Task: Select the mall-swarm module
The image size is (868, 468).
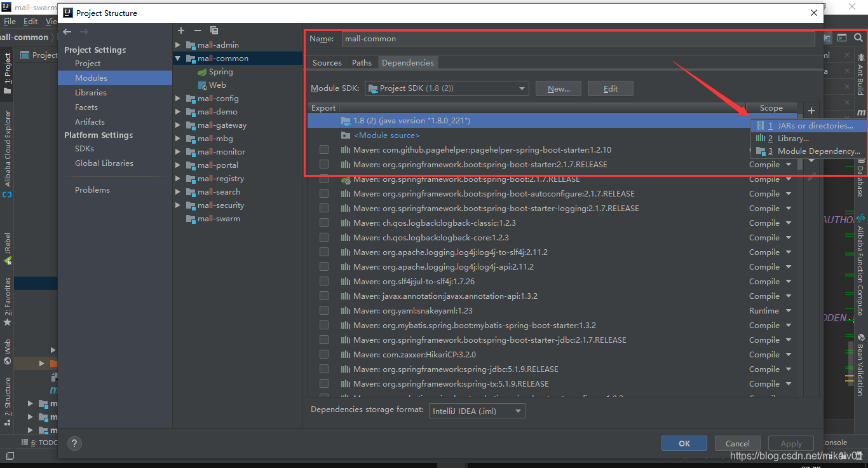Action: (213, 219)
